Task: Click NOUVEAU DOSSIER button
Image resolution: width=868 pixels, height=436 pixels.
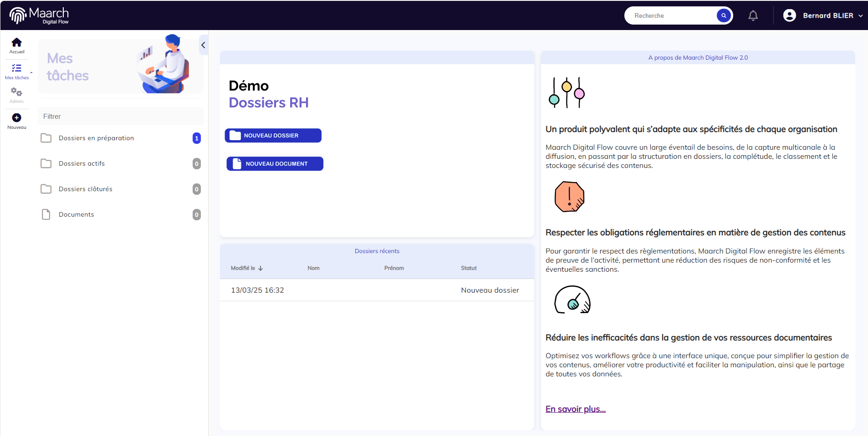Action: pyautogui.click(x=273, y=136)
